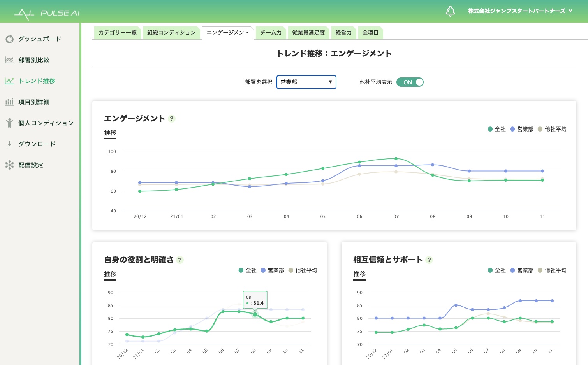Click the 部署別比較 chart icon

[10, 60]
